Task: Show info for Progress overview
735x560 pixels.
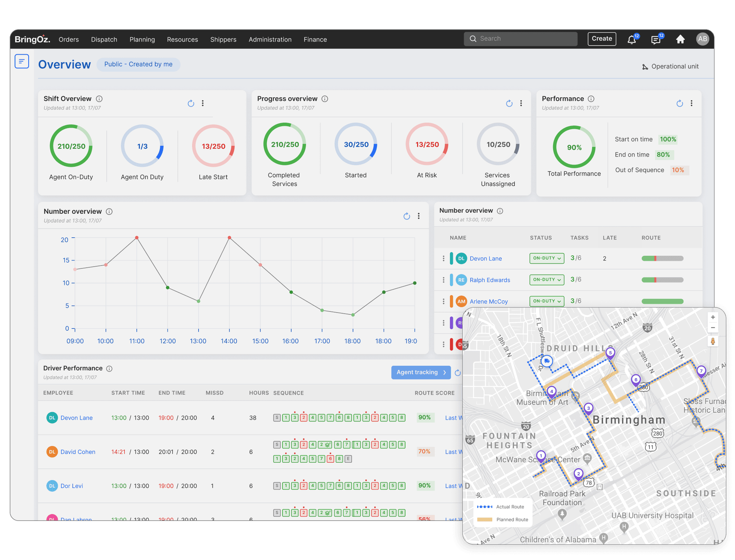Action: [325, 99]
